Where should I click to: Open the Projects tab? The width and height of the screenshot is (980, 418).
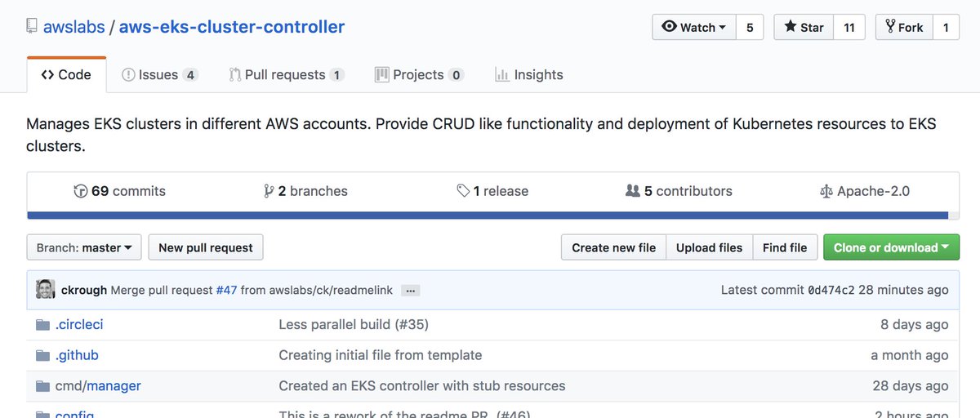click(x=419, y=74)
